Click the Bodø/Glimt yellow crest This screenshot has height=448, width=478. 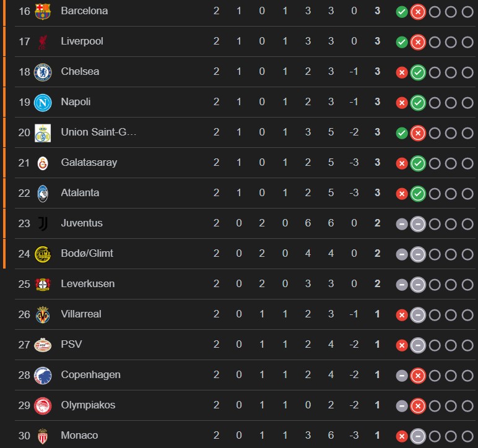[x=43, y=254]
